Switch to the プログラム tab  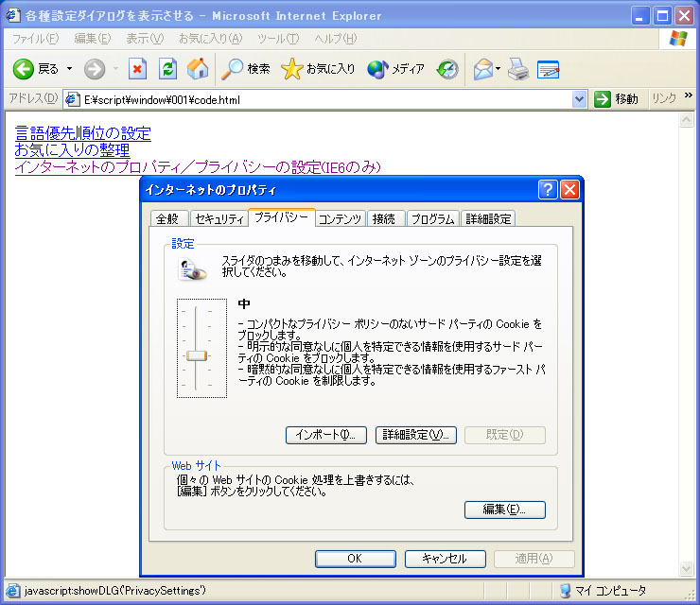(432, 218)
